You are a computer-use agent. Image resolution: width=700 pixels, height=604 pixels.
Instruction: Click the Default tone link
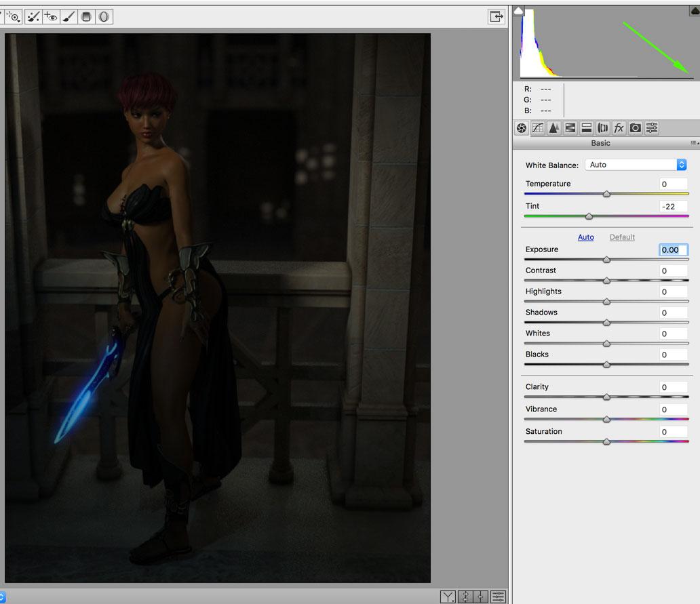pyautogui.click(x=622, y=237)
